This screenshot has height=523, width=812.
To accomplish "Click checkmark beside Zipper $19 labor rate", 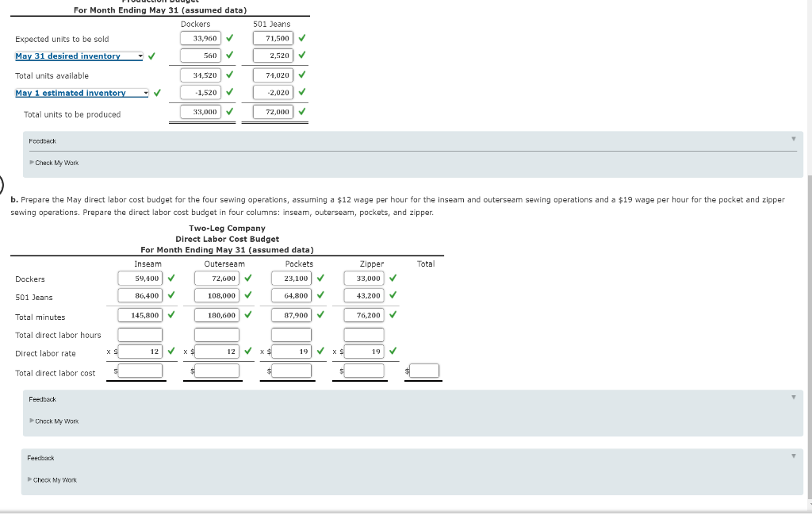I will 390,350.
